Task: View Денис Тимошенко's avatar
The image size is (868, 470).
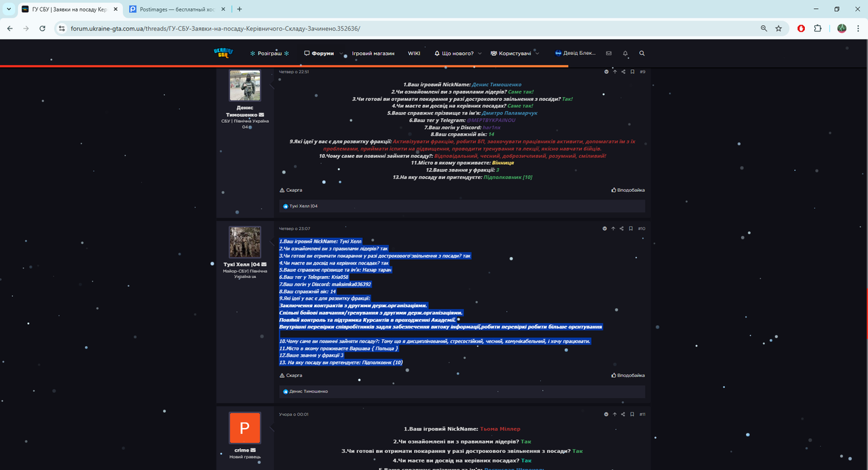Action: 245,85
